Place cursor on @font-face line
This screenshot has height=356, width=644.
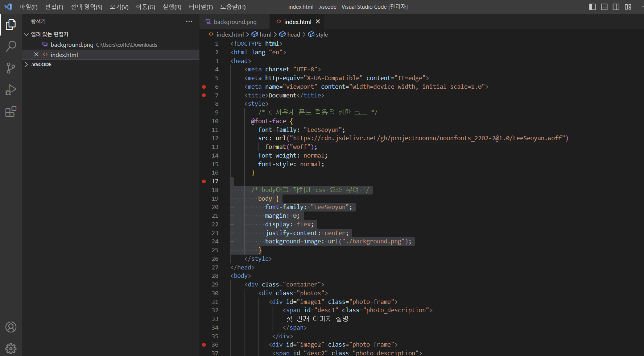272,121
